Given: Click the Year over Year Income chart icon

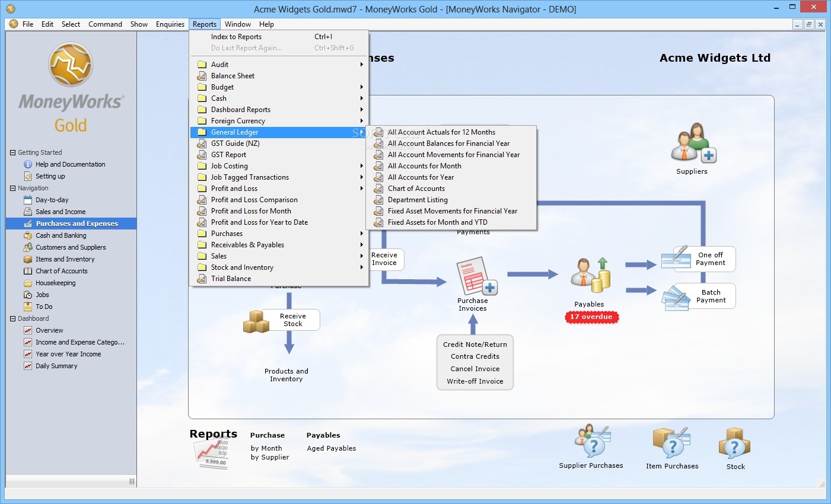Looking at the screenshot, I should [x=28, y=354].
